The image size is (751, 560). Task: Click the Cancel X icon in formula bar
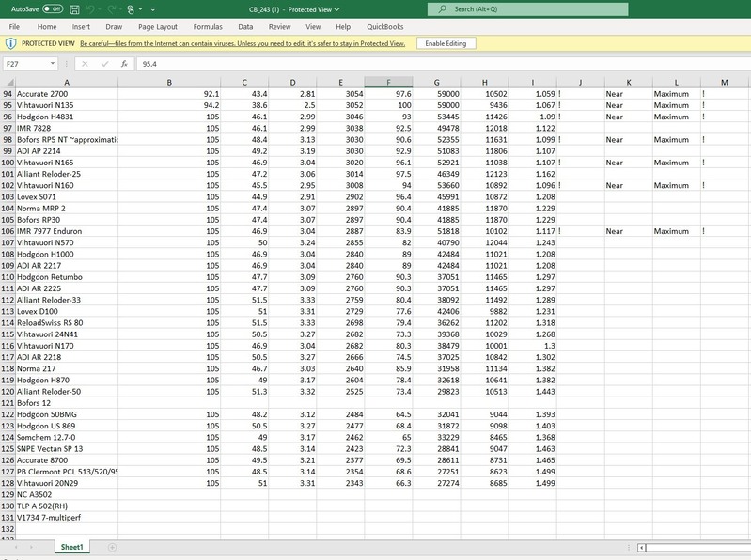point(84,64)
